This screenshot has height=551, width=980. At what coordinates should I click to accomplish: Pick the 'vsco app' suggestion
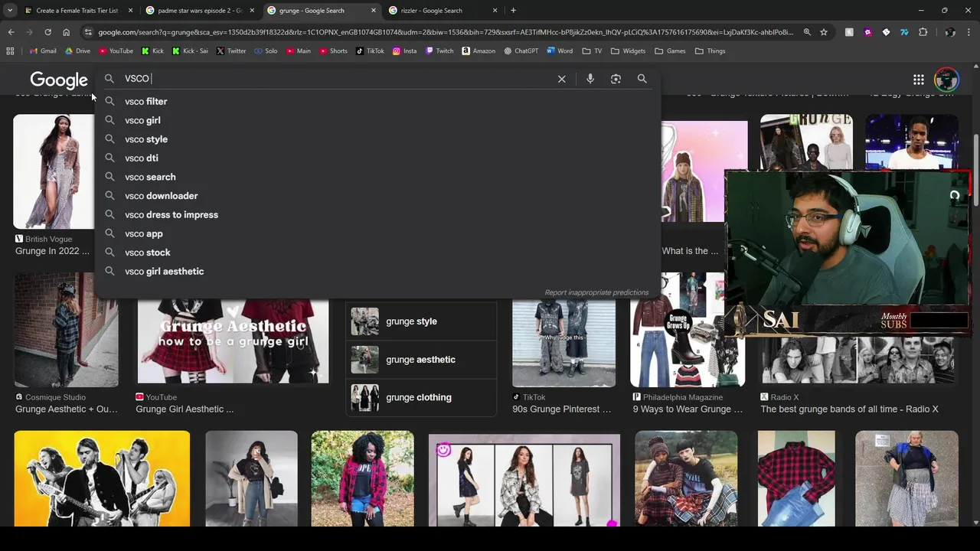(x=377, y=233)
